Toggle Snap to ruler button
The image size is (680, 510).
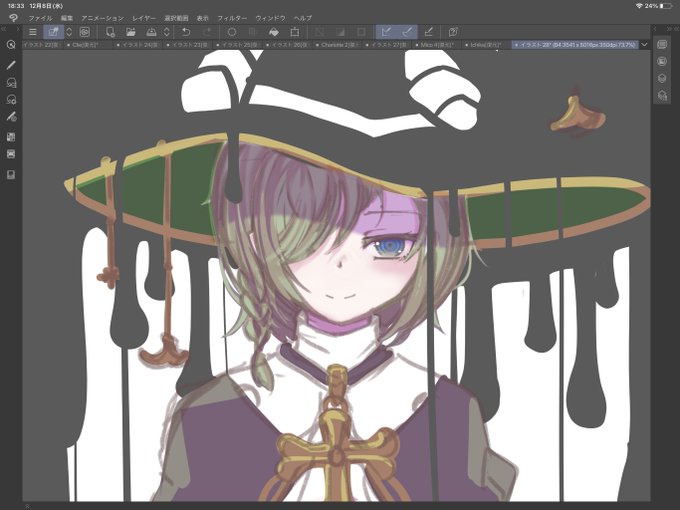(386, 32)
